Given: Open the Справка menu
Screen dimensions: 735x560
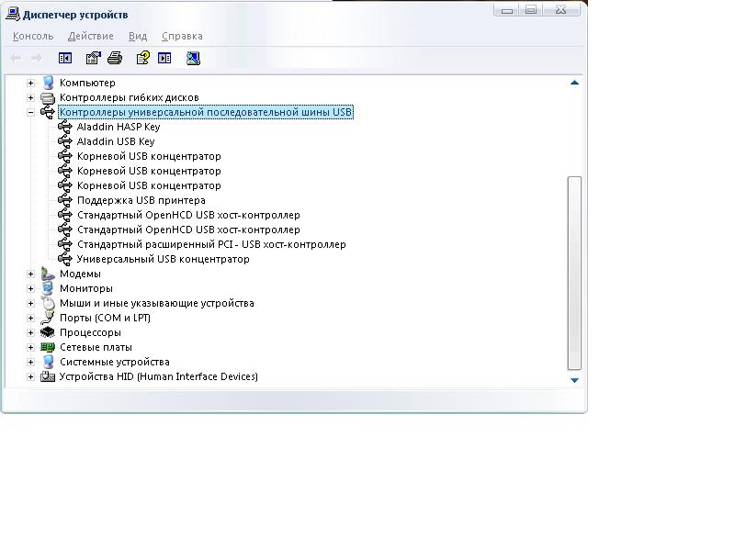Looking at the screenshot, I should pos(182,36).
